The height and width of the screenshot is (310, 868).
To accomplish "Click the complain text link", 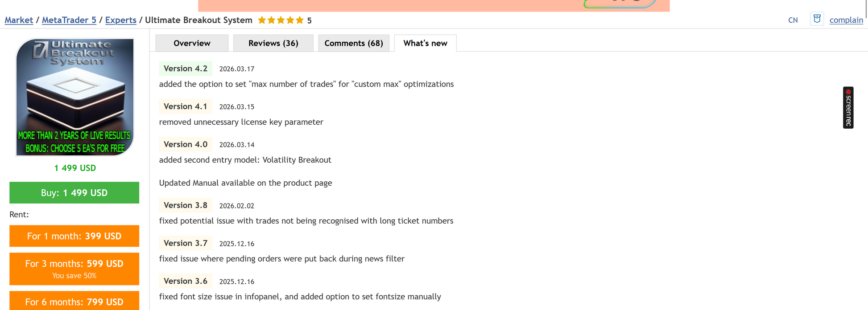I will (846, 20).
